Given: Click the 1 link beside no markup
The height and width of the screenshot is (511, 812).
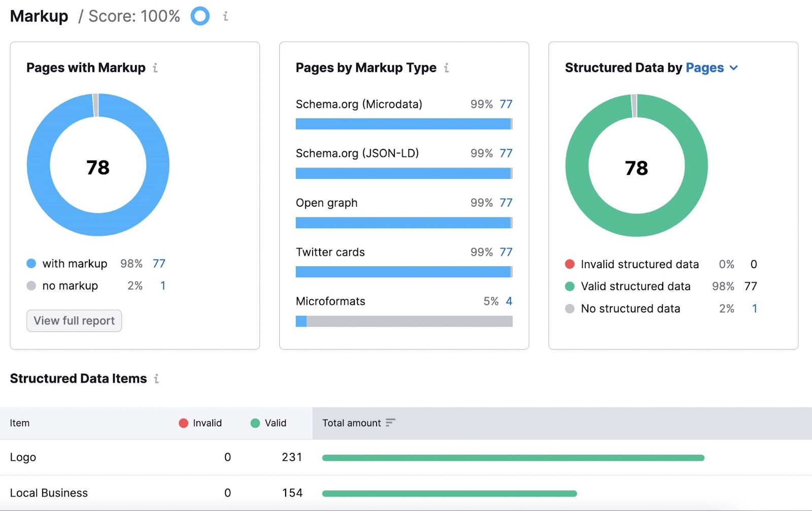Looking at the screenshot, I should click(x=162, y=285).
